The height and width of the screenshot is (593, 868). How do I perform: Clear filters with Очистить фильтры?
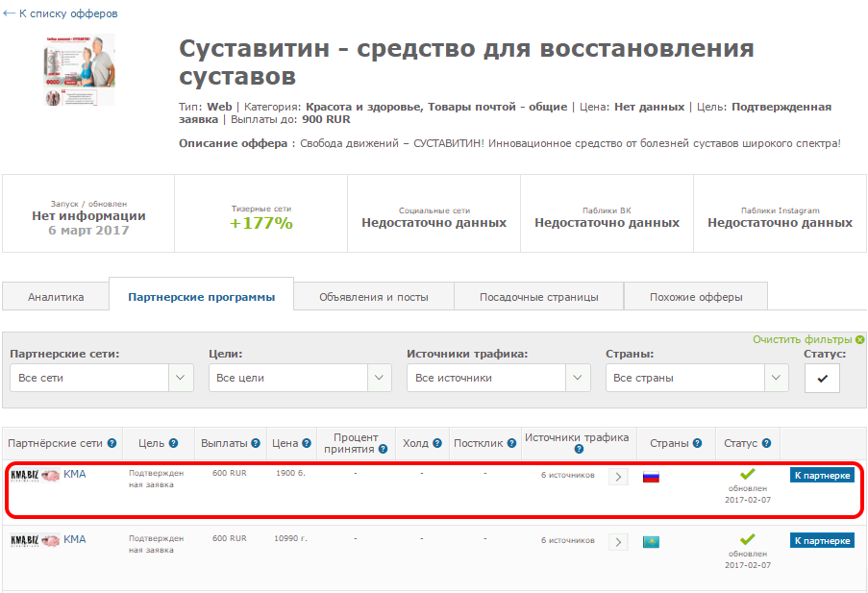pos(802,339)
